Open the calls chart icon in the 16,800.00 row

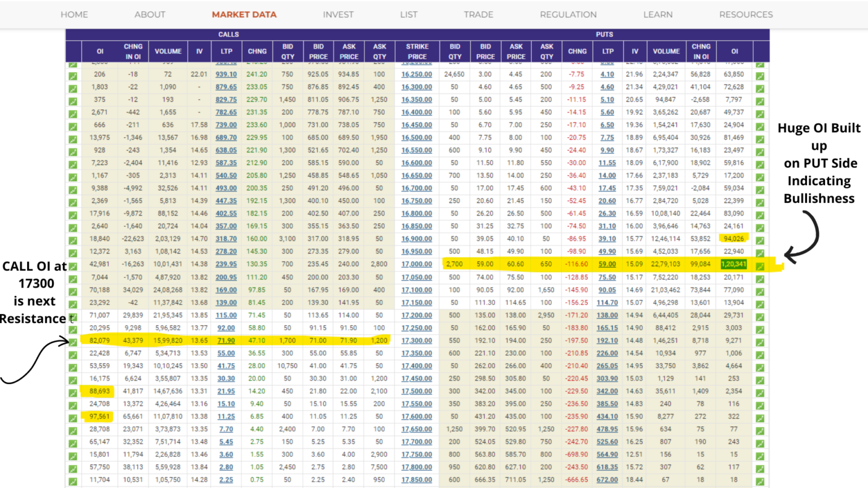click(73, 216)
